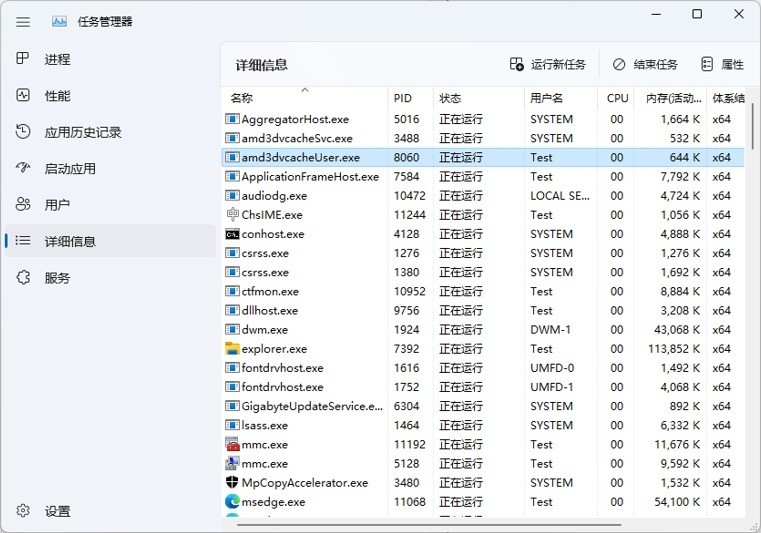The width and height of the screenshot is (761, 533).
Task: Click PID 10472 of audiodg.exe
Action: (x=410, y=196)
